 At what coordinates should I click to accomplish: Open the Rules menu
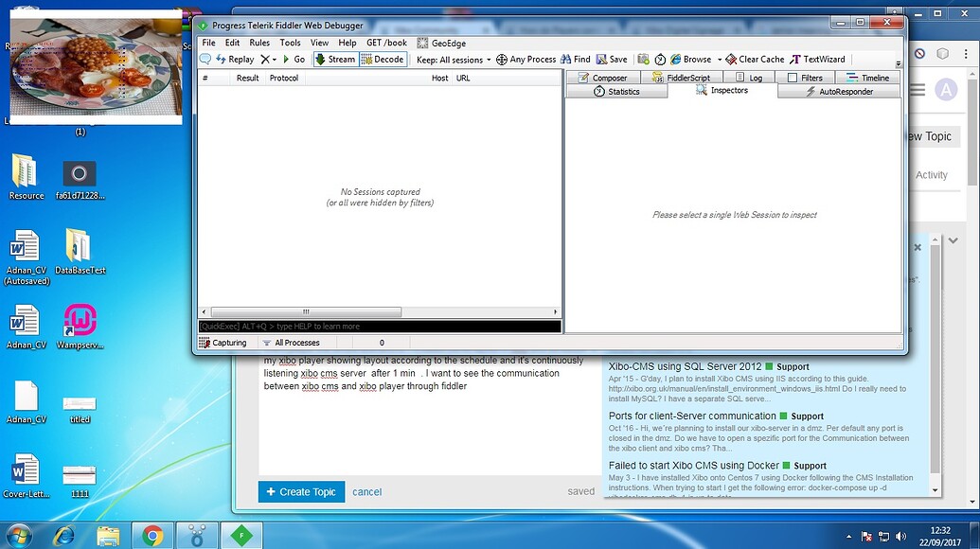259,44
